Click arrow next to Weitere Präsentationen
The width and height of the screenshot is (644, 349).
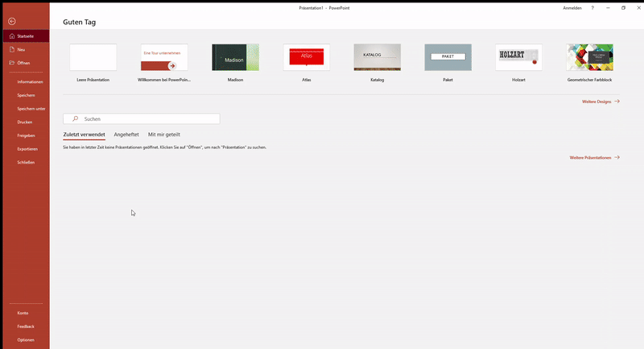point(617,157)
